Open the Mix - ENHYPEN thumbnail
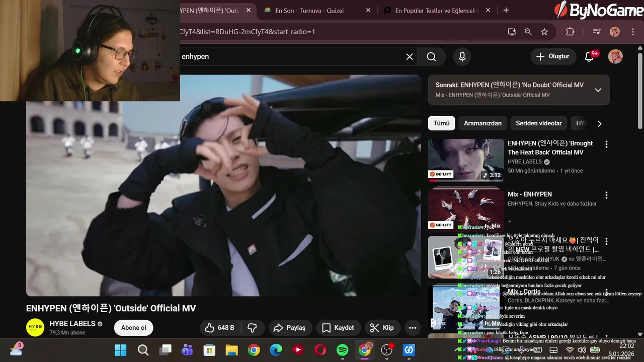This screenshot has width=644, height=362. pos(466,210)
